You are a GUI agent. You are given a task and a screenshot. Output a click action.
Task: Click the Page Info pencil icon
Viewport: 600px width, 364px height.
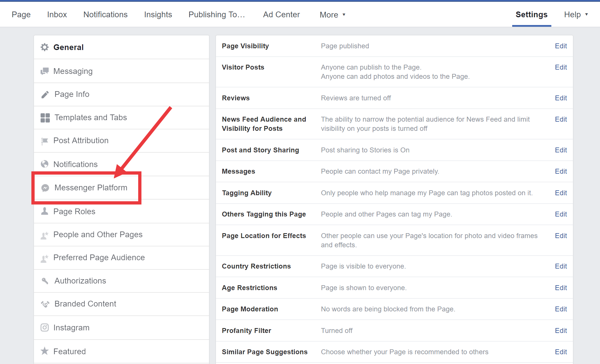[x=45, y=94]
